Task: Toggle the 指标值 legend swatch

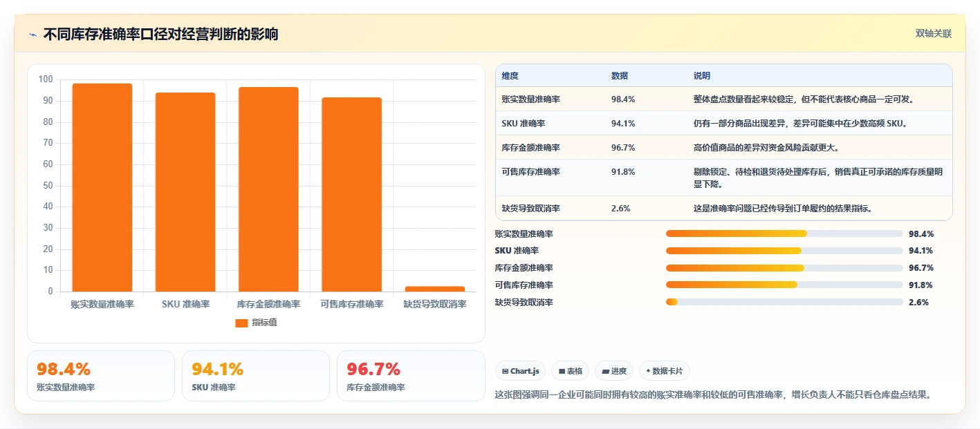Action: [241, 323]
